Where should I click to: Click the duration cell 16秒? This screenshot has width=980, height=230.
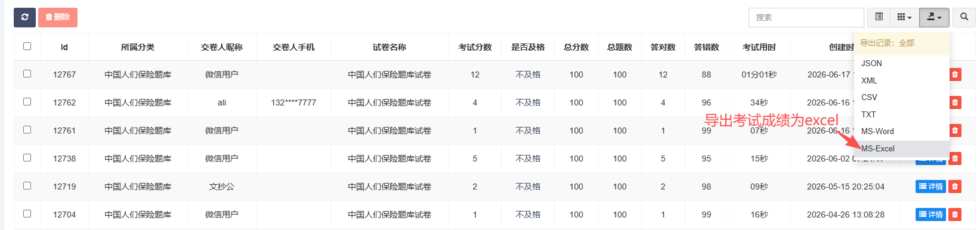[x=759, y=215]
